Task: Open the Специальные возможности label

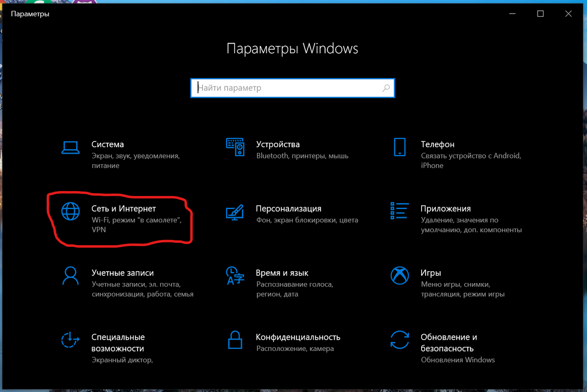Action: [x=118, y=343]
